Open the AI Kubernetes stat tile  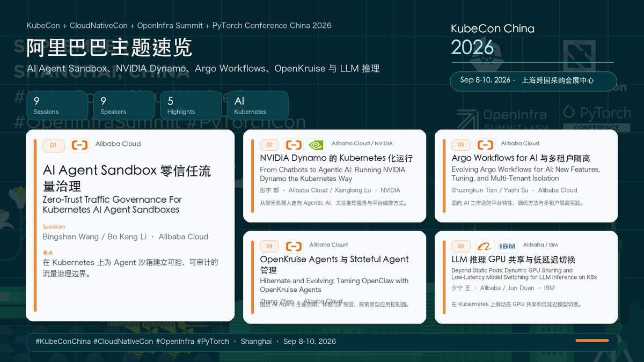click(x=258, y=105)
